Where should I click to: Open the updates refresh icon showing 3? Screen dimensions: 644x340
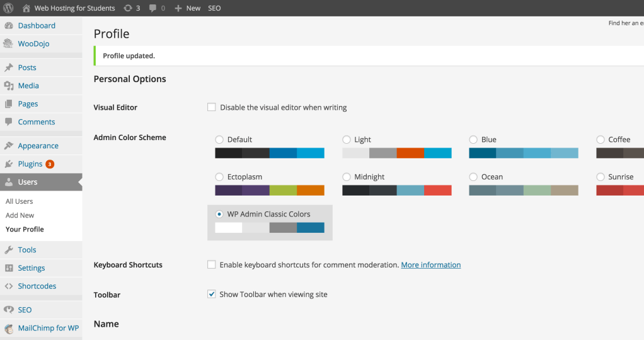click(128, 8)
